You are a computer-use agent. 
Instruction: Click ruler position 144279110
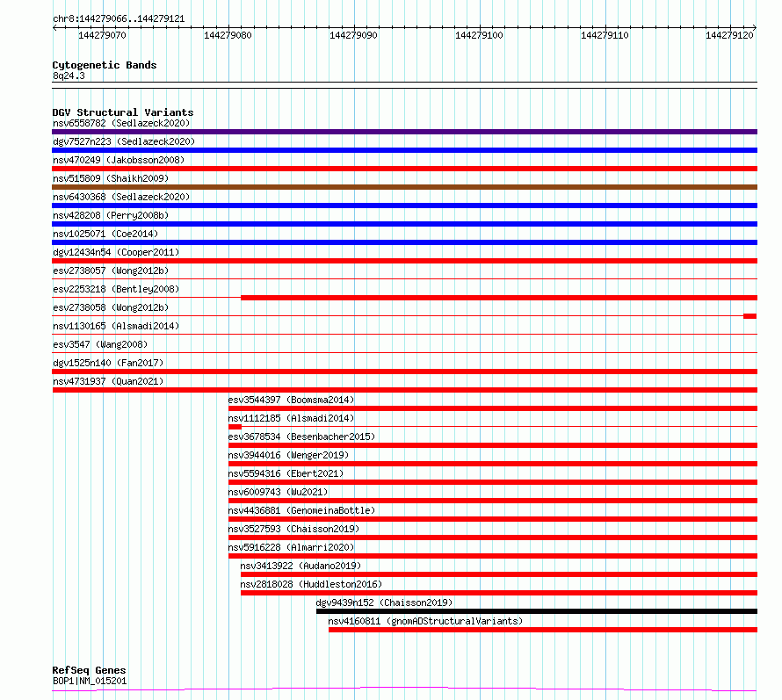[x=605, y=35]
